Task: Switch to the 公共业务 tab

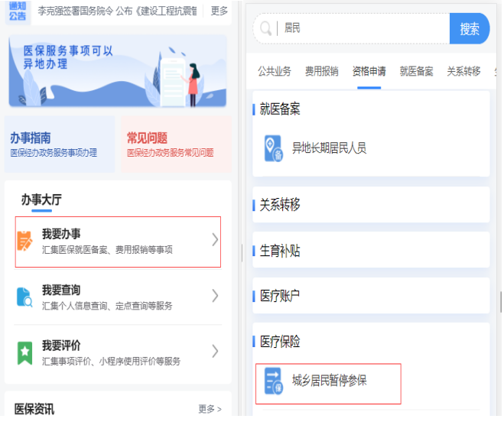Action: click(x=275, y=72)
